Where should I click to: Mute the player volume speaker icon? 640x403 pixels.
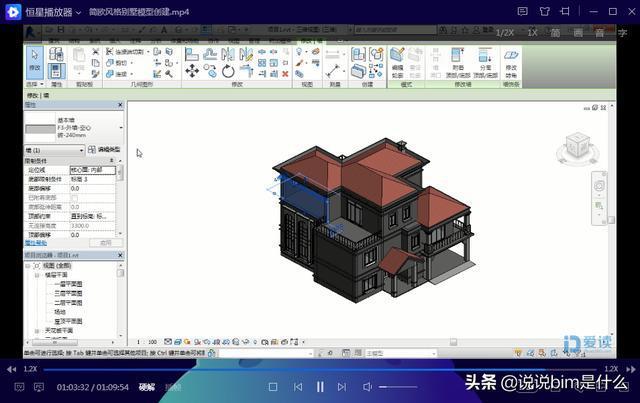tap(368, 387)
